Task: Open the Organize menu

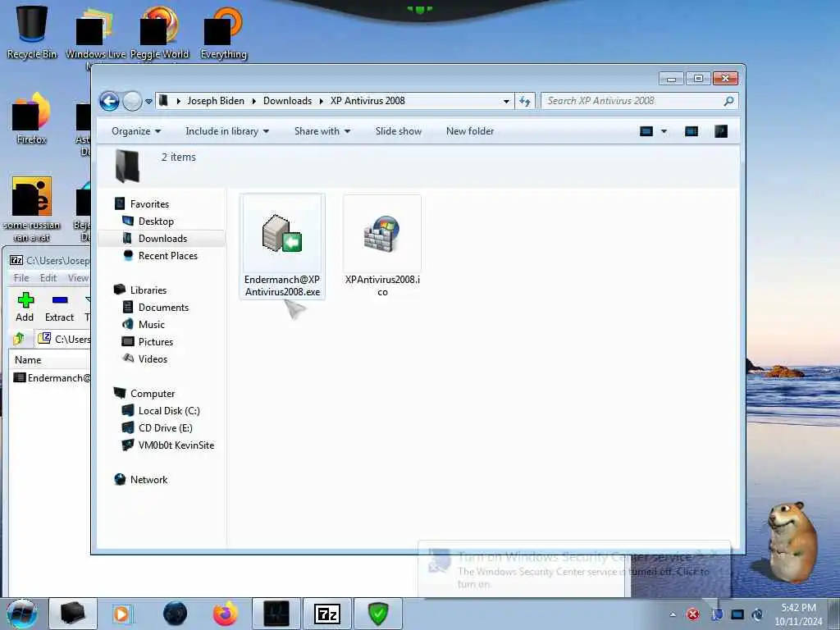Action: click(136, 131)
